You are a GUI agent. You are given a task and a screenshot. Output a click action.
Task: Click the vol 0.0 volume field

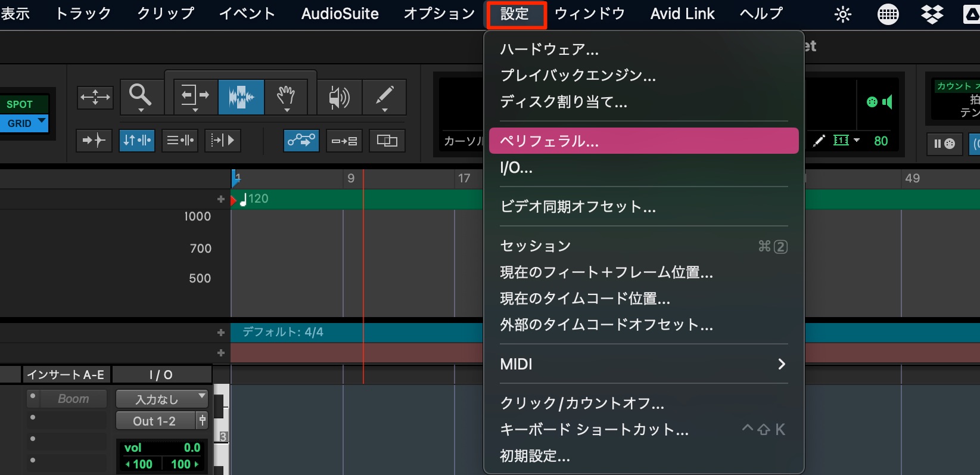tap(163, 448)
